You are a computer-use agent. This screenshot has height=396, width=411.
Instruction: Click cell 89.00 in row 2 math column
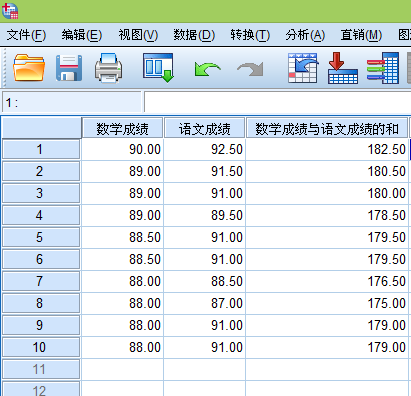click(x=122, y=171)
